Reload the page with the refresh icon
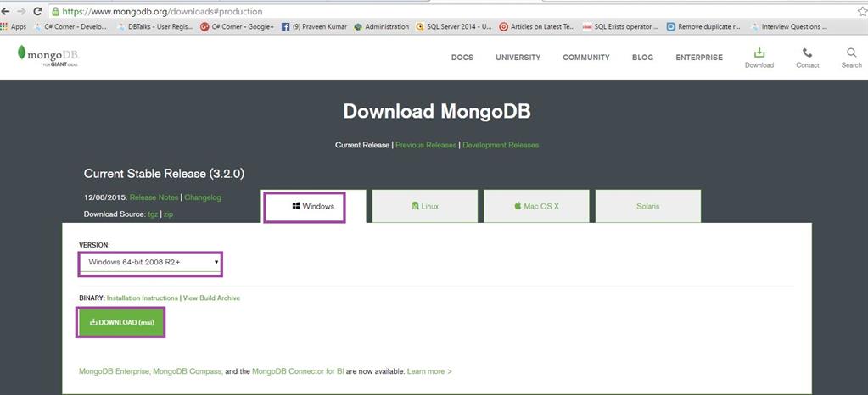 (37, 11)
